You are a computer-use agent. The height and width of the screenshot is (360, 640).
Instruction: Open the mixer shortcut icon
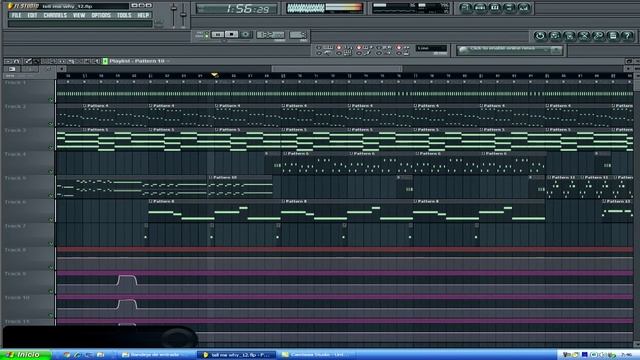(x=524, y=8)
